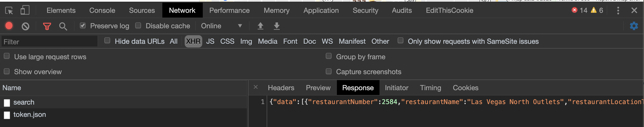Click the Filter text input field
Image resolution: width=644 pixels, height=127 pixels.
[x=49, y=42]
